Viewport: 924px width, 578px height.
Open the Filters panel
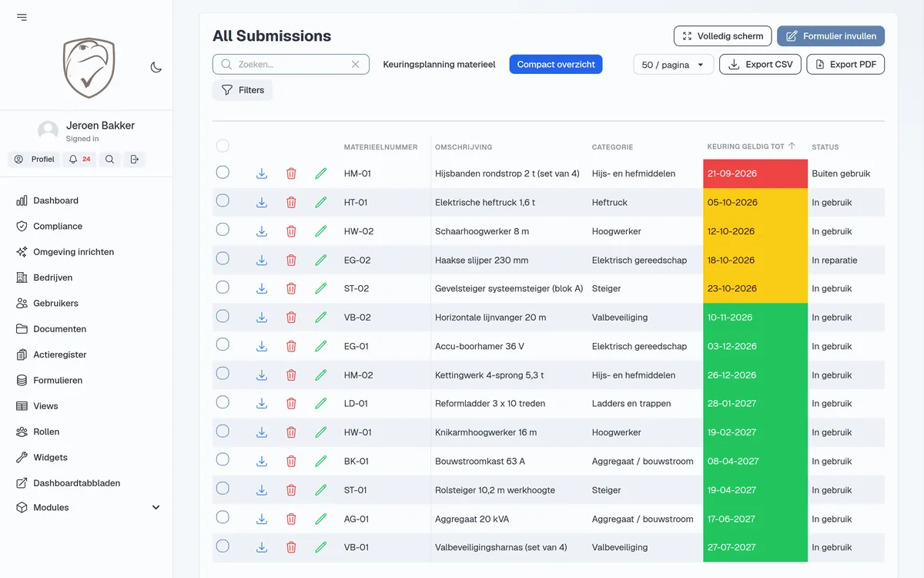click(x=243, y=90)
